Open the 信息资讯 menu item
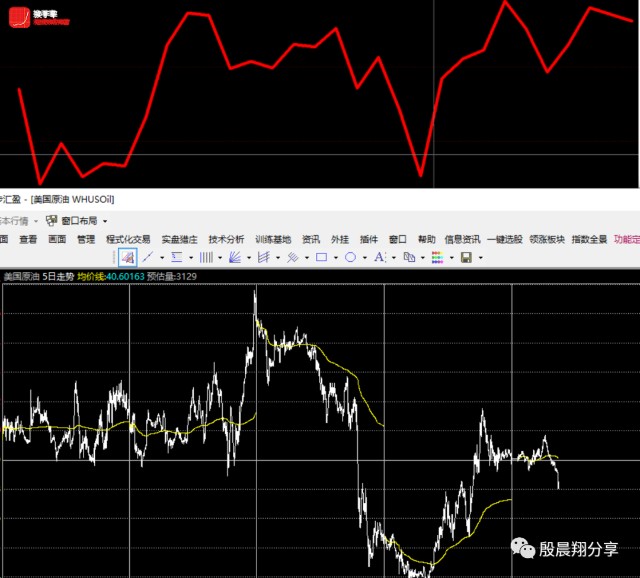The width and height of the screenshot is (640, 578). tap(463, 239)
